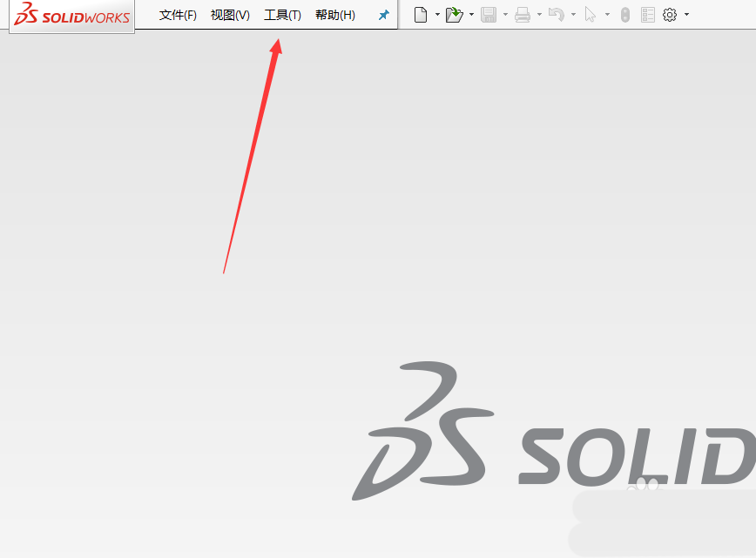
Task: Click the Undo arrow icon
Action: [557, 15]
